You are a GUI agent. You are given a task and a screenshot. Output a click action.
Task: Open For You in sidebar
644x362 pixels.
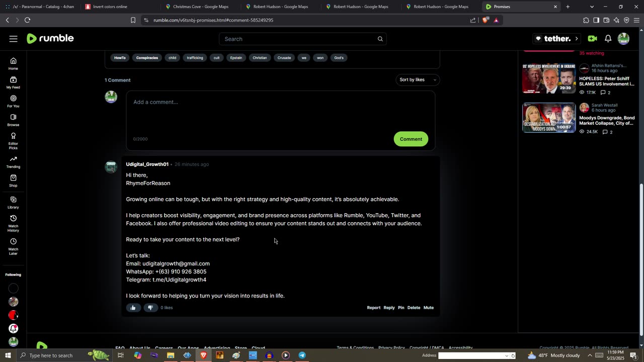point(13,101)
